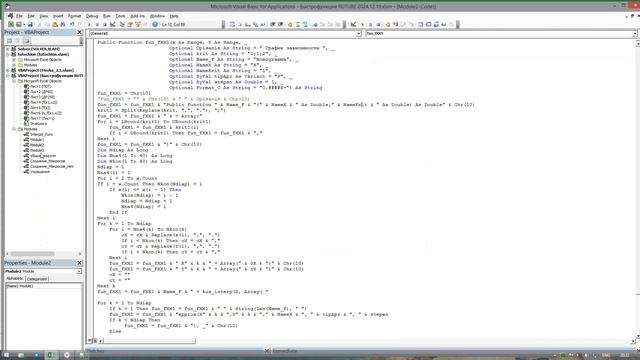Click View Object in Project panel
The height and width of the screenshot is (360, 640).
tap(18, 41)
